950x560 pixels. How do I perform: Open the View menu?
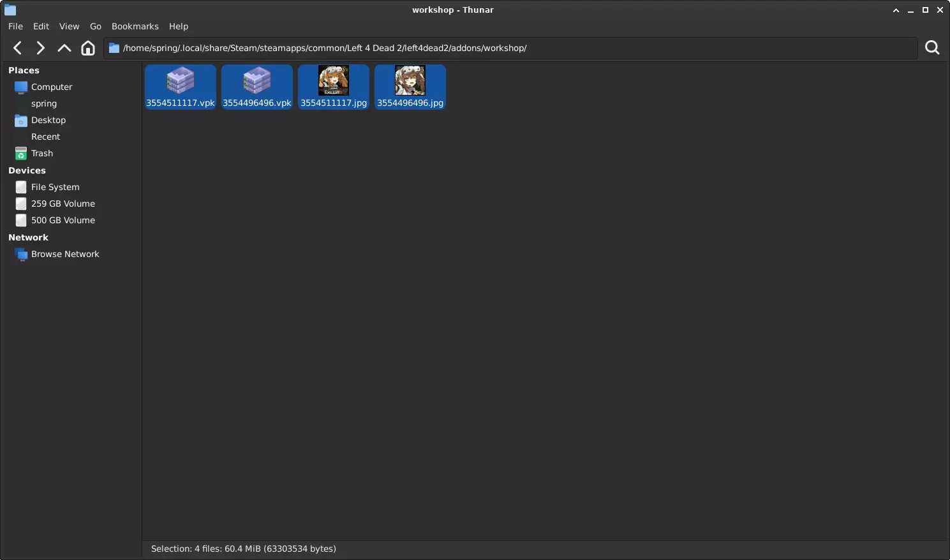click(x=69, y=26)
